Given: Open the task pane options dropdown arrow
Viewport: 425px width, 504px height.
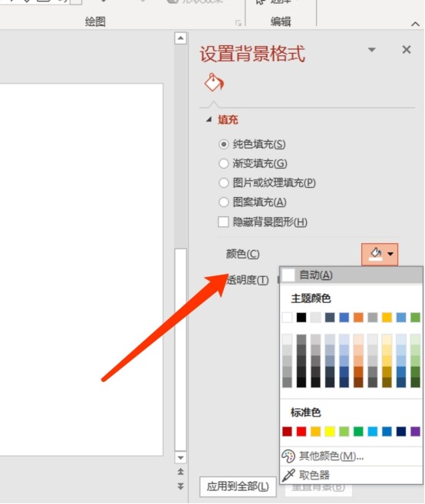Looking at the screenshot, I should tap(371, 50).
